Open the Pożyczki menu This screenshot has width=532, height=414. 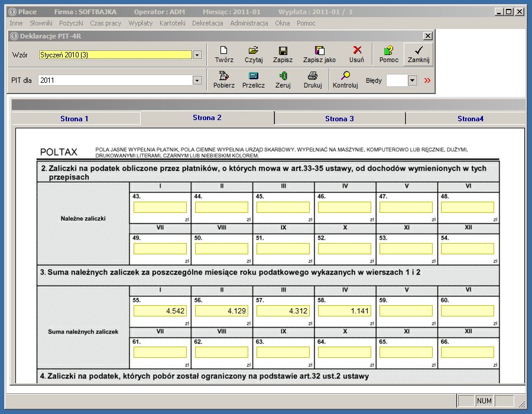[72, 23]
